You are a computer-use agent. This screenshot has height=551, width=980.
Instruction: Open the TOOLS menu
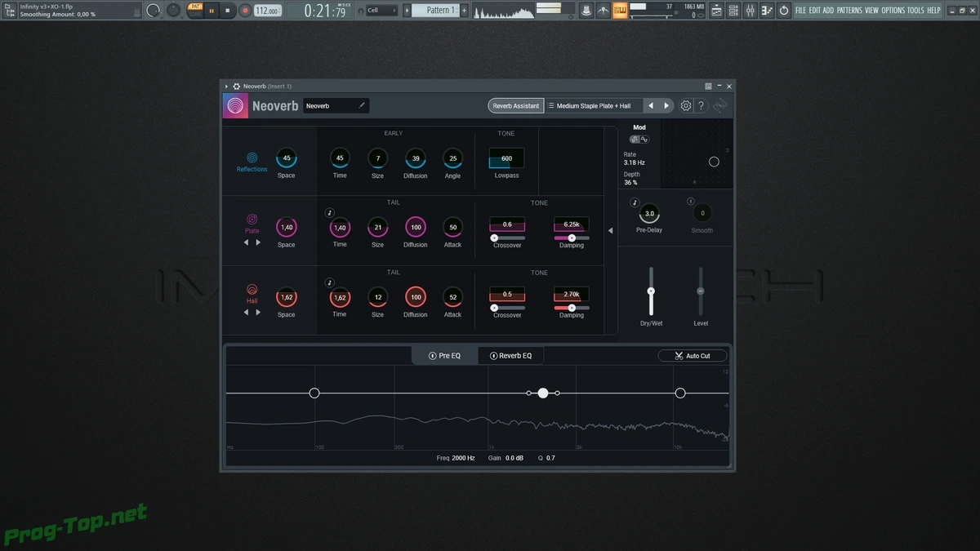click(916, 11)
